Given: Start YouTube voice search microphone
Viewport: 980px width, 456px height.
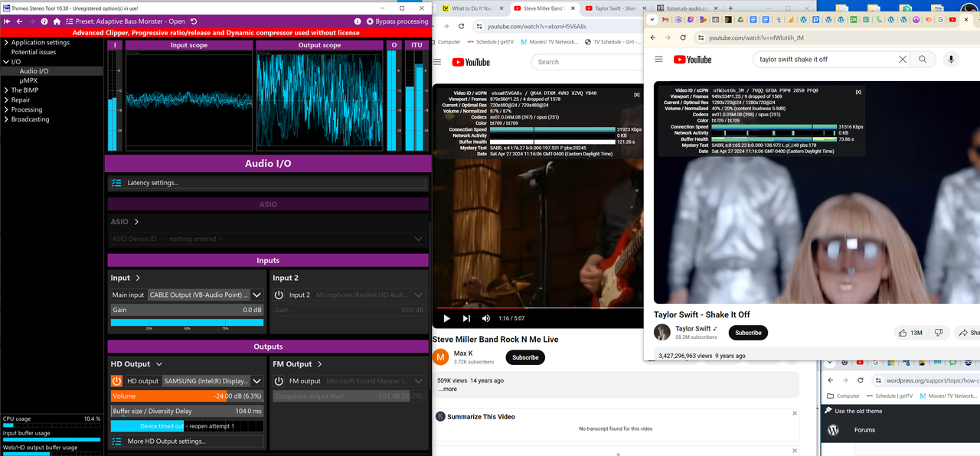Looking at the screenshot, I should [952, 59].
